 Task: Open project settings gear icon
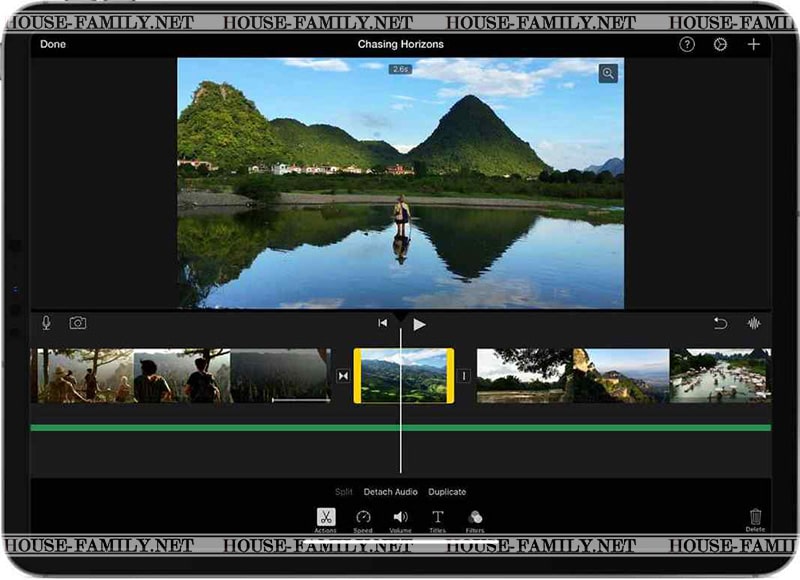[x=720, y=44]
